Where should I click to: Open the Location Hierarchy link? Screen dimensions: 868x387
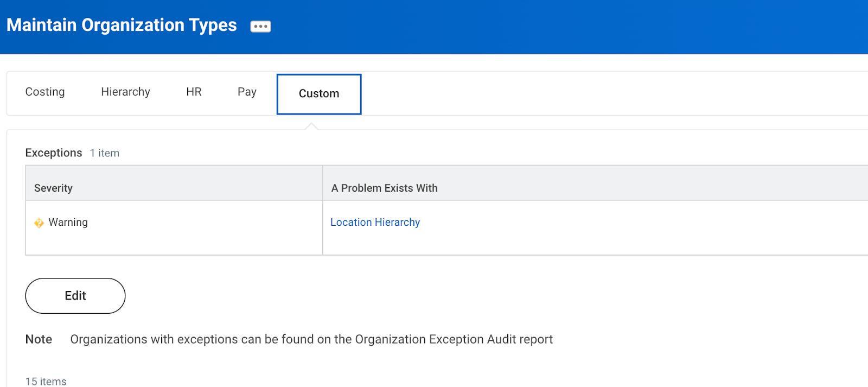375,223
